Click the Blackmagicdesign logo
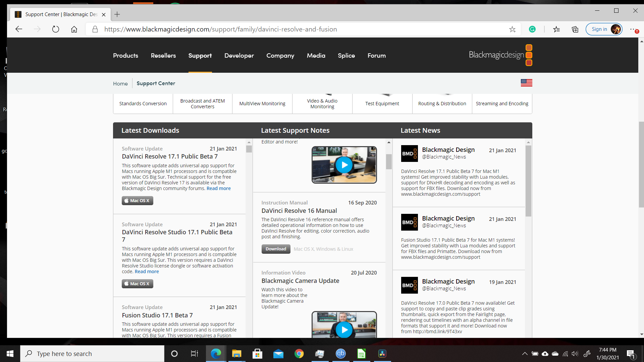644x362 pixels. click(x=500, y=55)
